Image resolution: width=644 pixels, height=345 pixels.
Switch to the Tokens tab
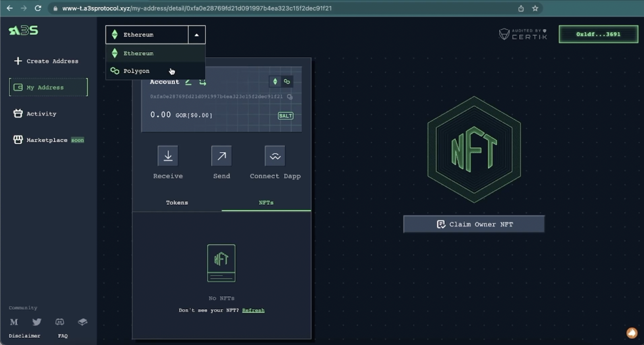(x=177, y=203)
